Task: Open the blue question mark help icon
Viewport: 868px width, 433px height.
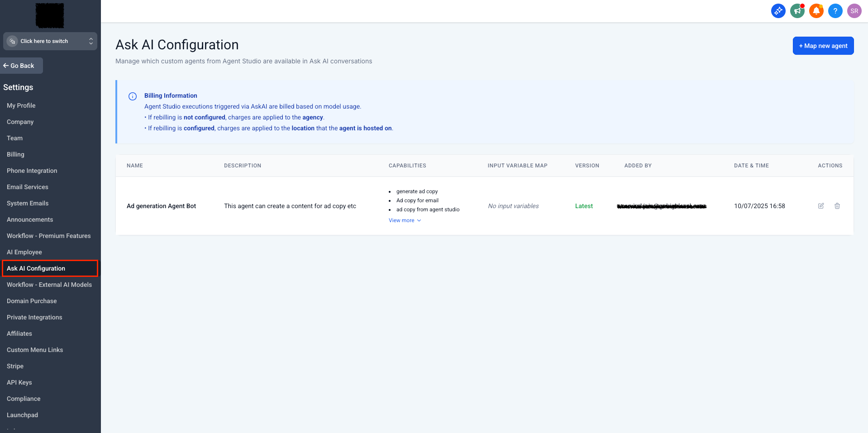Action: (835, 11)
